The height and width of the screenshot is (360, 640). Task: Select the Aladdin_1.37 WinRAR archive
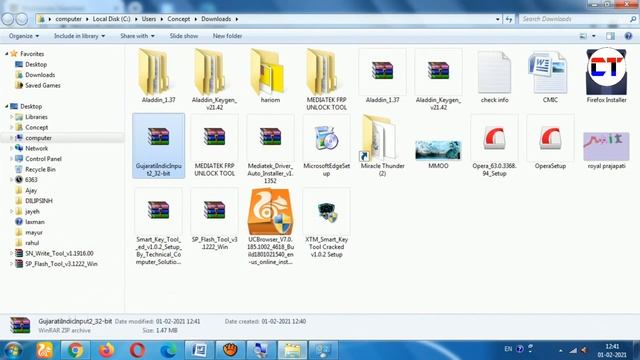point(382,76)
